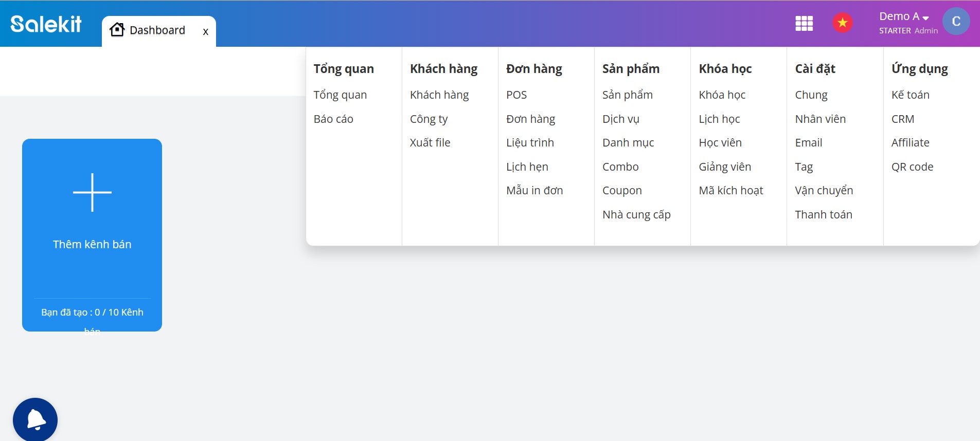
Task: Go to QR code app
Action: [x=912, y=167]
